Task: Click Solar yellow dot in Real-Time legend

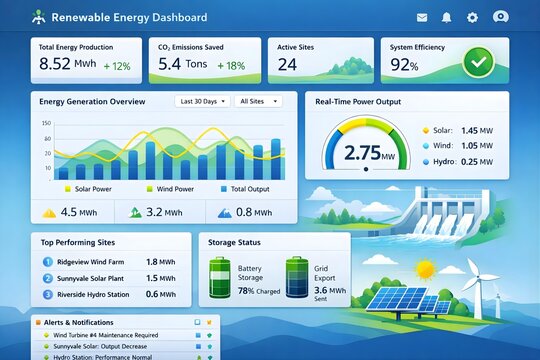Action: pos(426,131)
